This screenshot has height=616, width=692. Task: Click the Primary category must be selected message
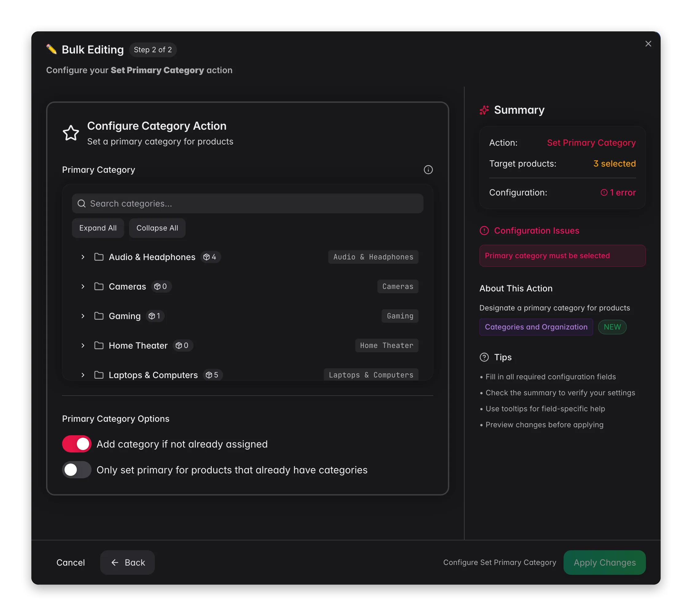click(562, 256)
